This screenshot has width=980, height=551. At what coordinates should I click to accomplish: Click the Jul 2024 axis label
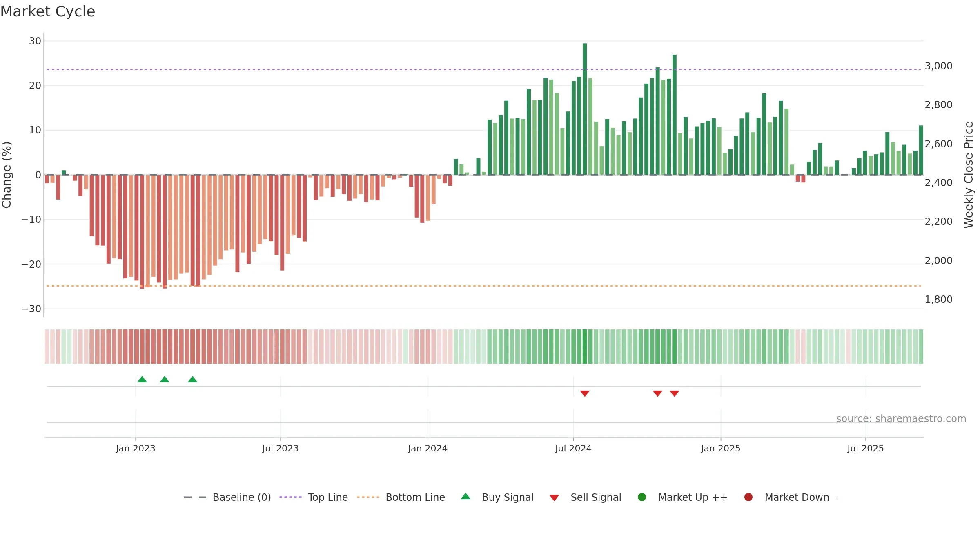[x=573, y=448]
